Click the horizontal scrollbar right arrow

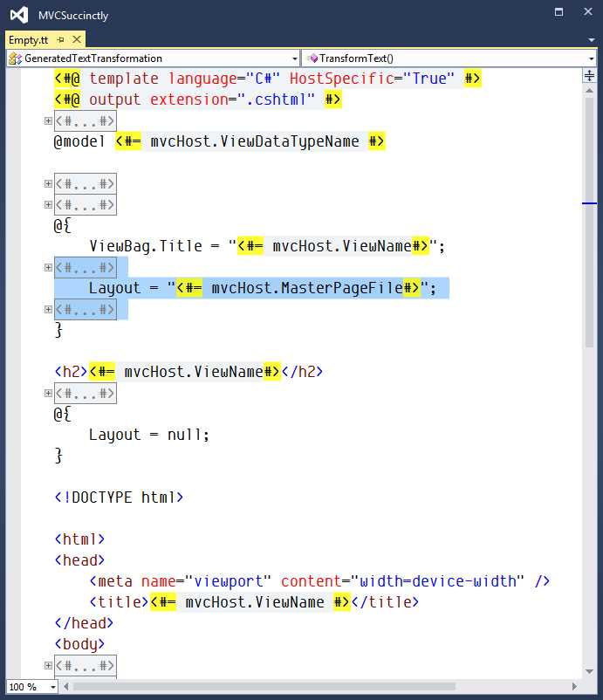click(x=574, y=687)
